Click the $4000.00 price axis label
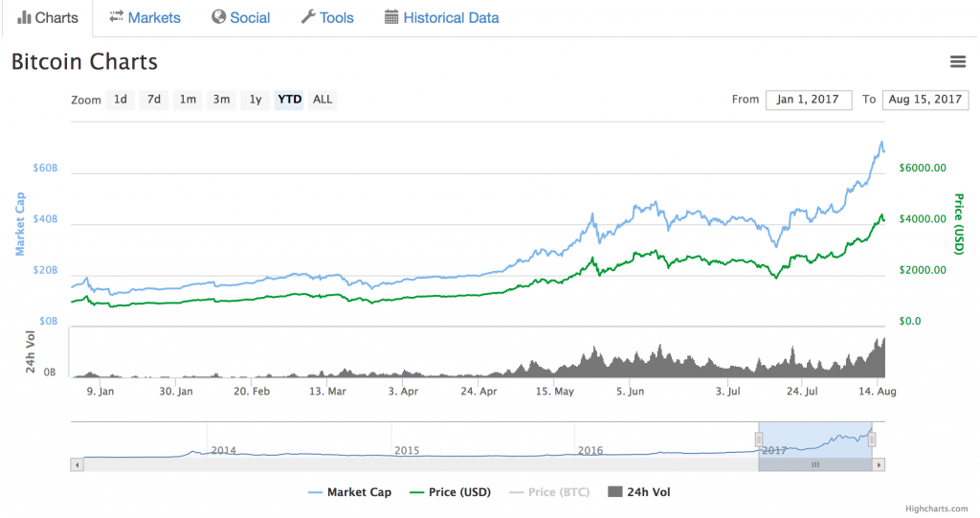 [x=923, y=219]
